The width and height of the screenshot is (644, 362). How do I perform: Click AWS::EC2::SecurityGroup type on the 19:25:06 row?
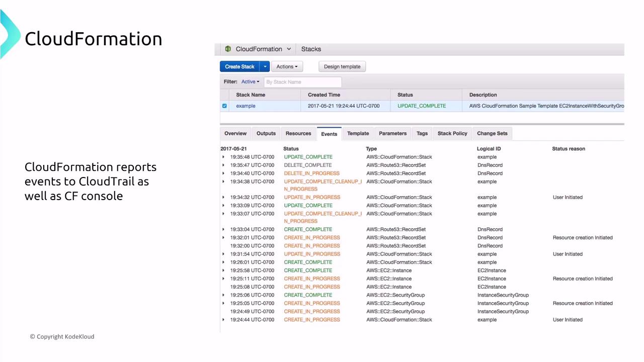point(395,295)
